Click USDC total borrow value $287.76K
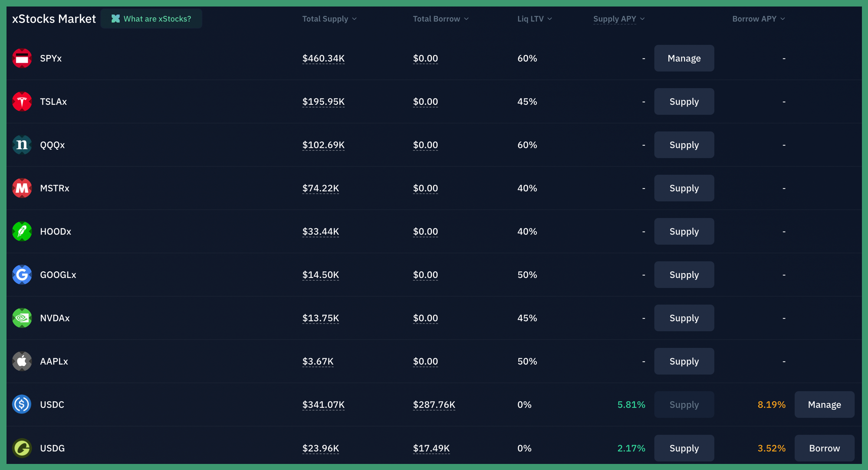 [x=434, y=405]
